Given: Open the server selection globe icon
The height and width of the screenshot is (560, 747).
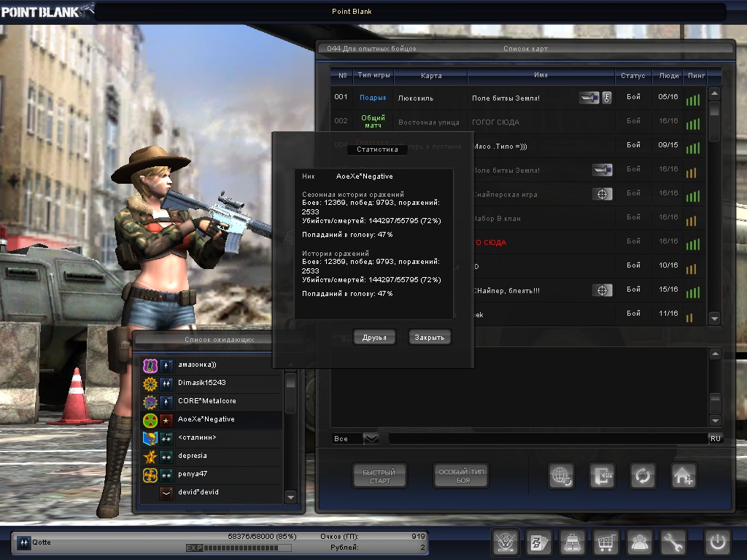Looking at the screenshot, I should coord(562,476).
